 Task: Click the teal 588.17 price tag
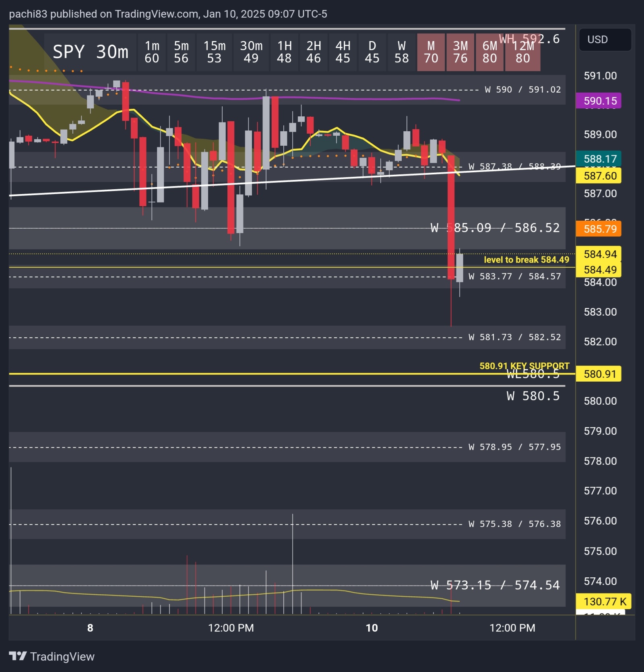(599, 159)
